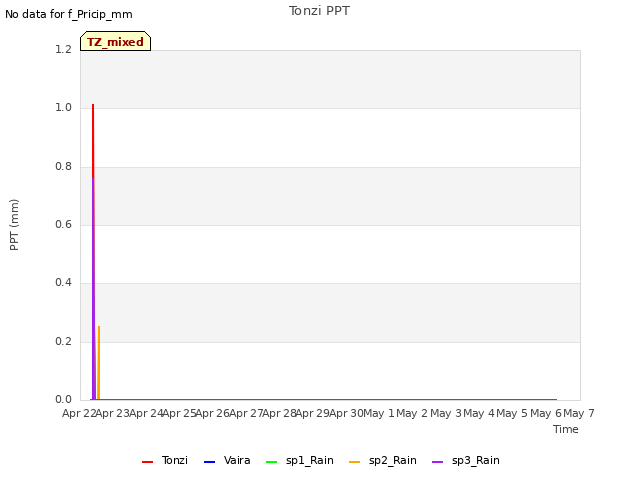
Task: Click the Tonzi PPT chart title
Action: point(319,11)
